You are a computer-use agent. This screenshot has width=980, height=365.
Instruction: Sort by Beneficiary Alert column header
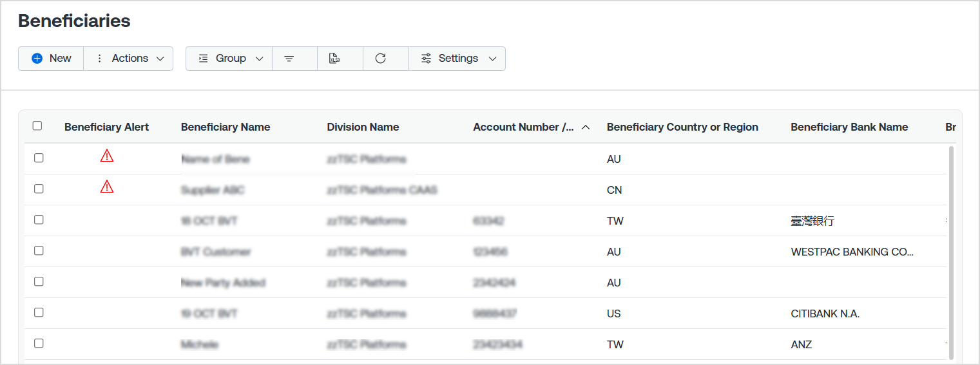pyautogui.click(x=106, y=127)
